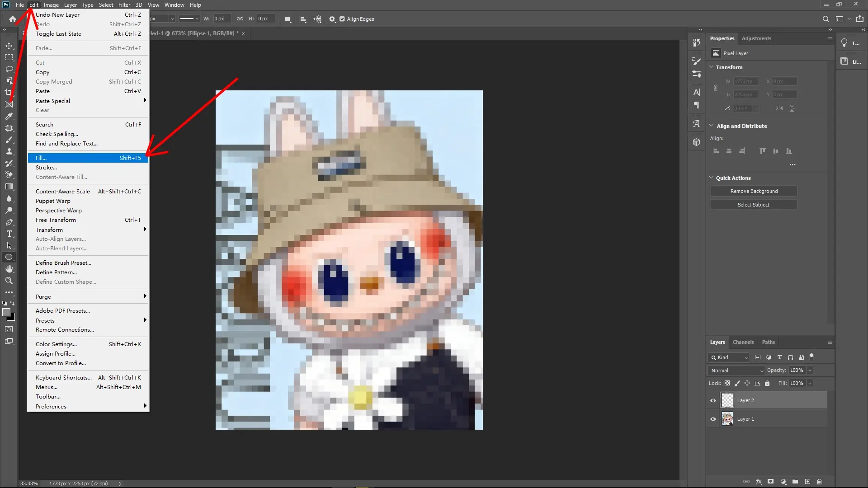Toggle visibility of Layer 2

[x=713, y=400]
